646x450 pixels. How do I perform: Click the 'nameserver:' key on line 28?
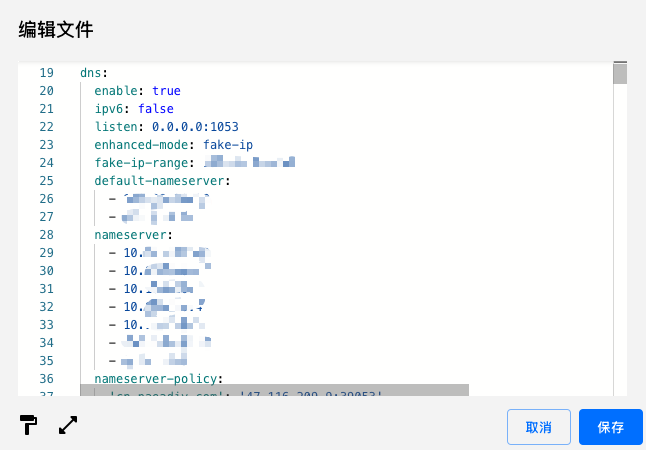[134, 235]
